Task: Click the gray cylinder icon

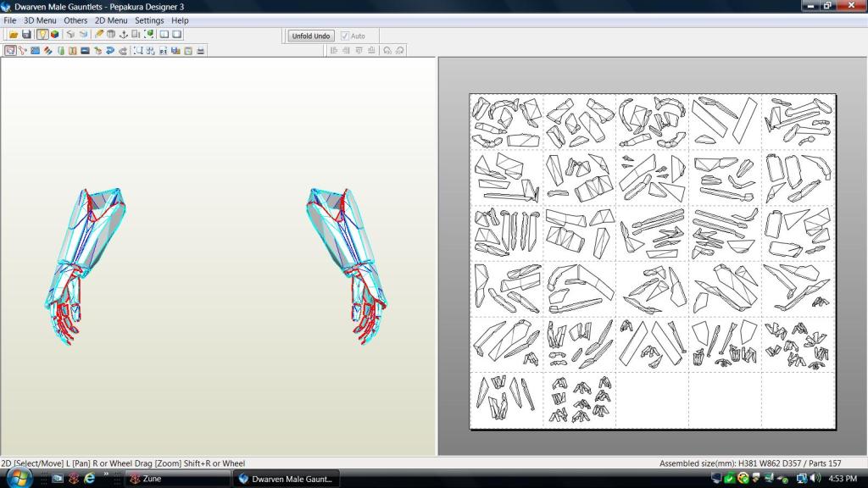Action: click(111, 34)
